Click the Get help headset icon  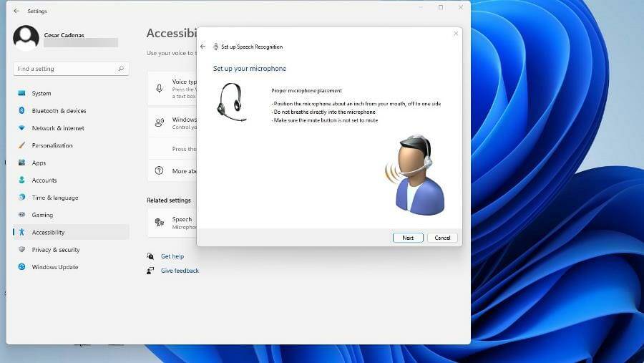point(150,256)
